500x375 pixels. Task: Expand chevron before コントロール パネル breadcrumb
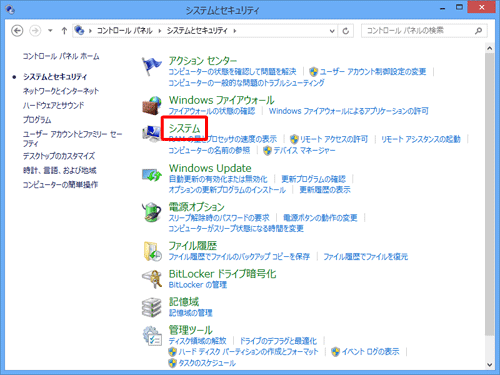coord(90,31)
